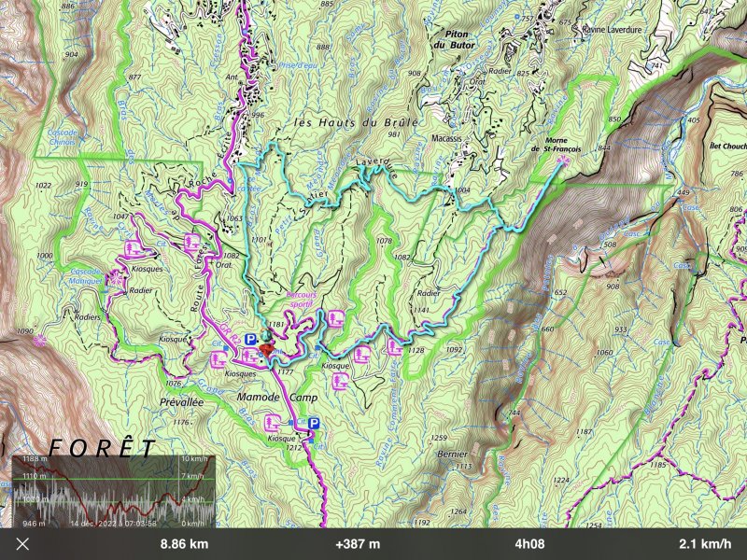
Task: Tap the parking icon beside Kiosque 1212
Action: click(314, 423)
